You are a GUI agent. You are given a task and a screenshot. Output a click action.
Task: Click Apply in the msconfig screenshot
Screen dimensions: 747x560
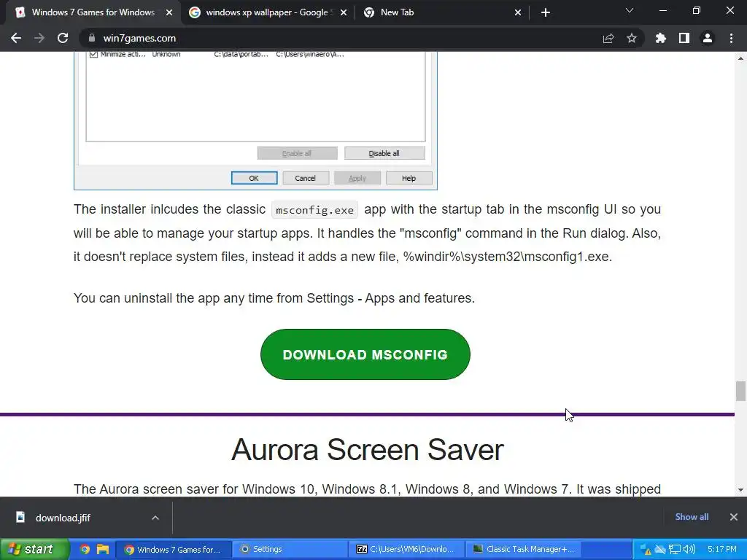pyautogui.click(x=357, y=178)
